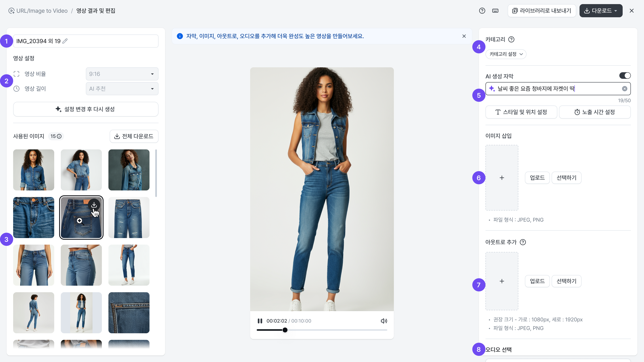Pause the video playback

tap(260, 321)
